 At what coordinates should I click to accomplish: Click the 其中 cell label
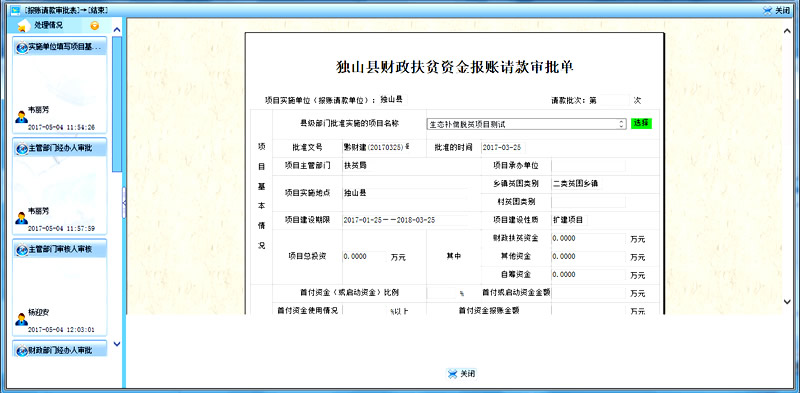tap(454, 257)
